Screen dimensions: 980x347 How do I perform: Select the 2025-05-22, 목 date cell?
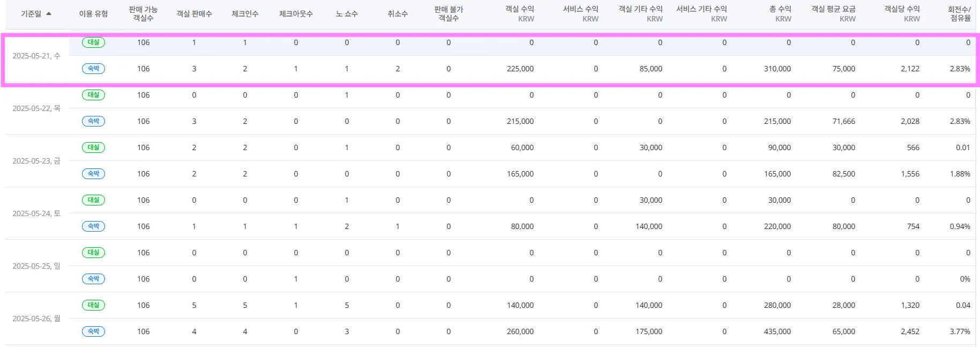coord(36,108)
